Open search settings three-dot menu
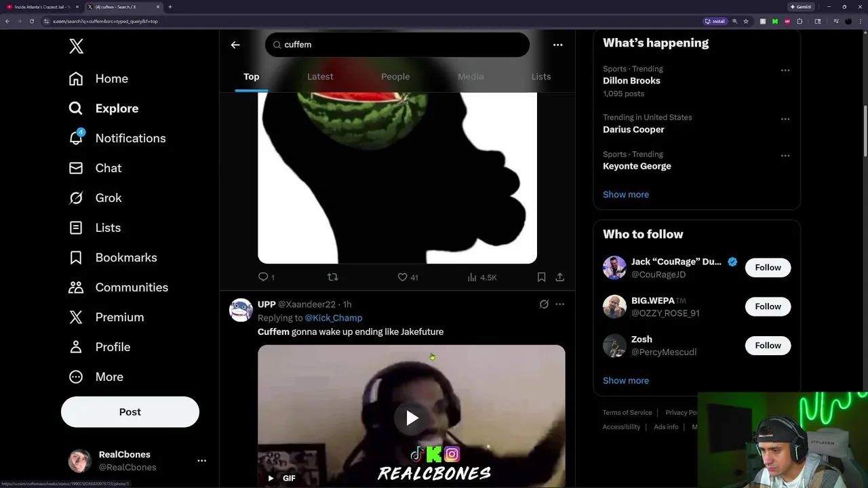 tap(557, 45)
